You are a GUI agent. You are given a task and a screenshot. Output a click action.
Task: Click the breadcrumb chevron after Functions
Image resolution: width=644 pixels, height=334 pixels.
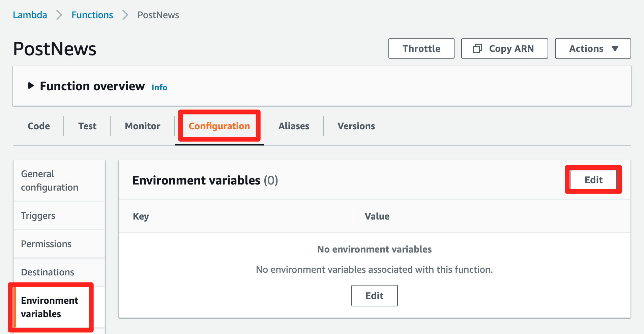[125, 15]
